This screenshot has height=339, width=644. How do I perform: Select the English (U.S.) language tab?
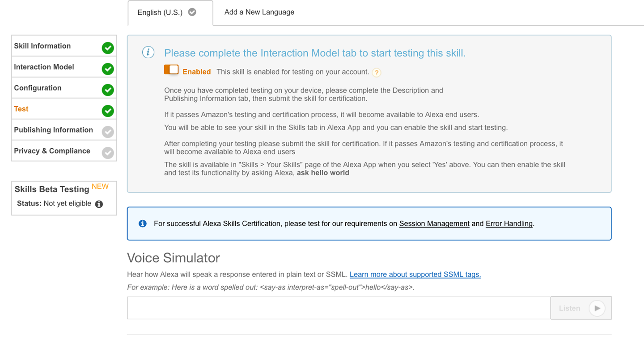tap(160, 13)
